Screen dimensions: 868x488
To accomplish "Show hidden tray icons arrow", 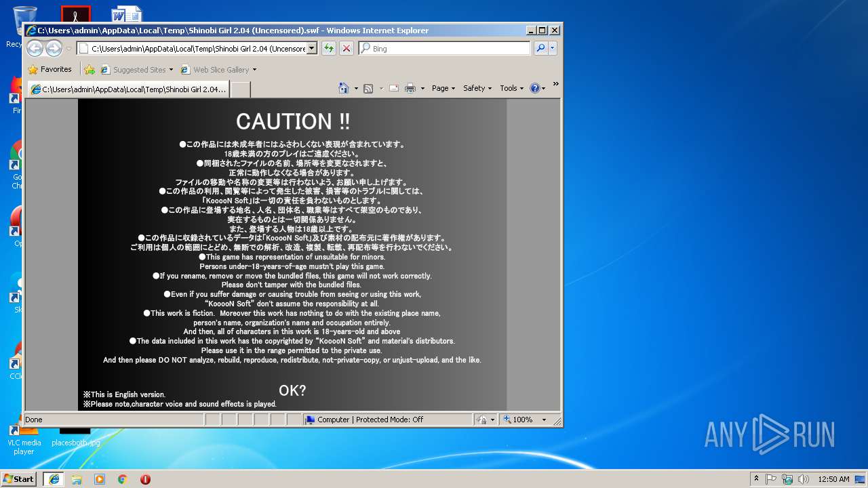I will click(x=757, y=479).
